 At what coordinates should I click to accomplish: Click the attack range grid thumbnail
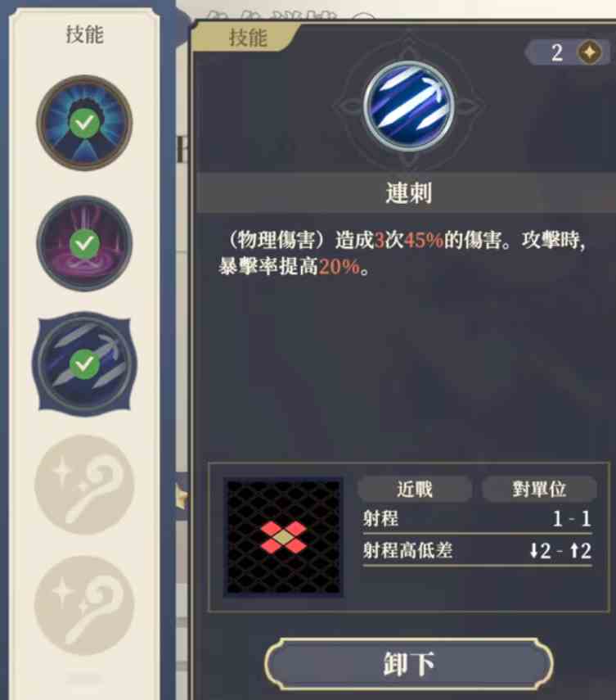coord(283,537)
